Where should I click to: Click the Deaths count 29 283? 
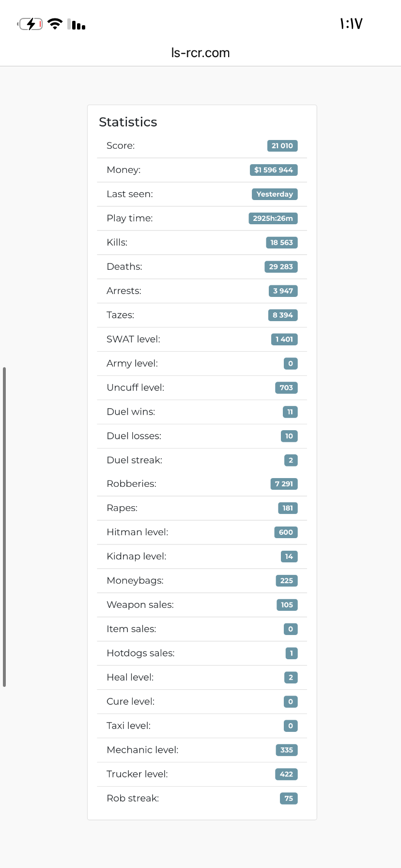pyautogui.click(x=281, y=267)
